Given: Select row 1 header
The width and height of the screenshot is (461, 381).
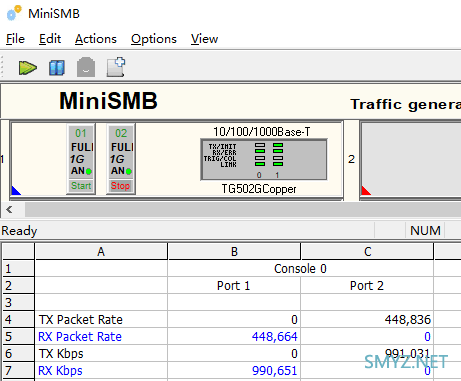Looking at the screenshot, I should click(18, 269).
